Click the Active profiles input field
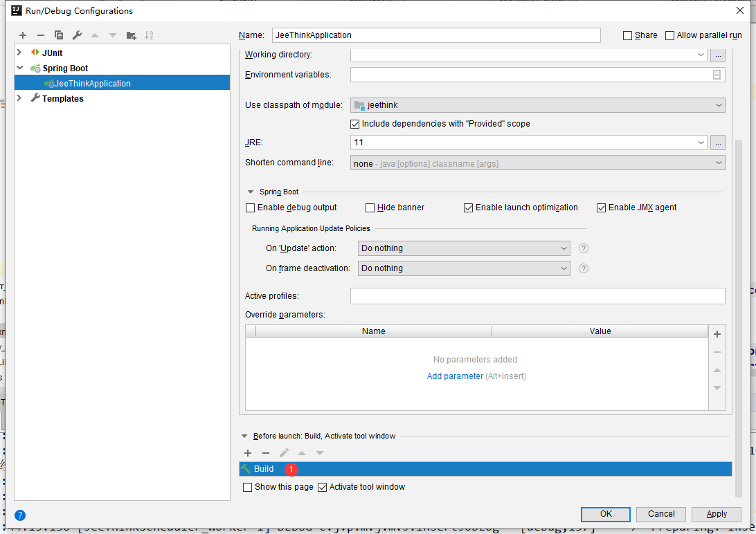Viewport: 756px width, 534px height. 538,296
